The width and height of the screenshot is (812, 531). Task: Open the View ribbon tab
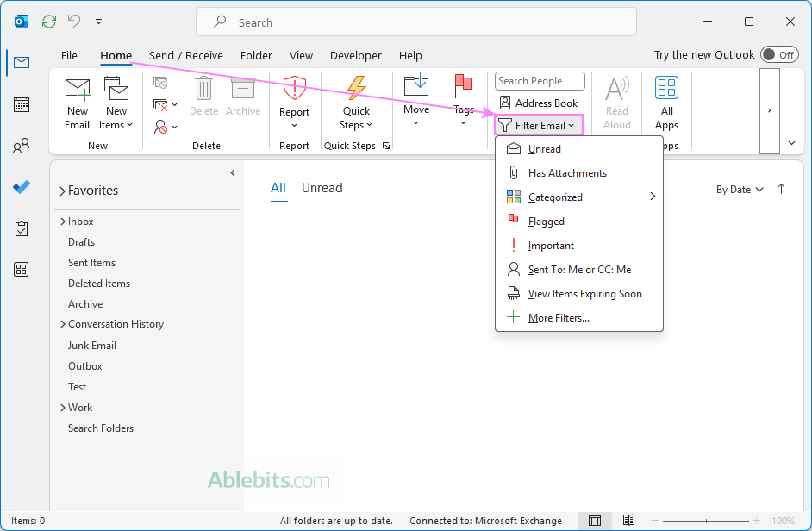[x=301, y=55]
